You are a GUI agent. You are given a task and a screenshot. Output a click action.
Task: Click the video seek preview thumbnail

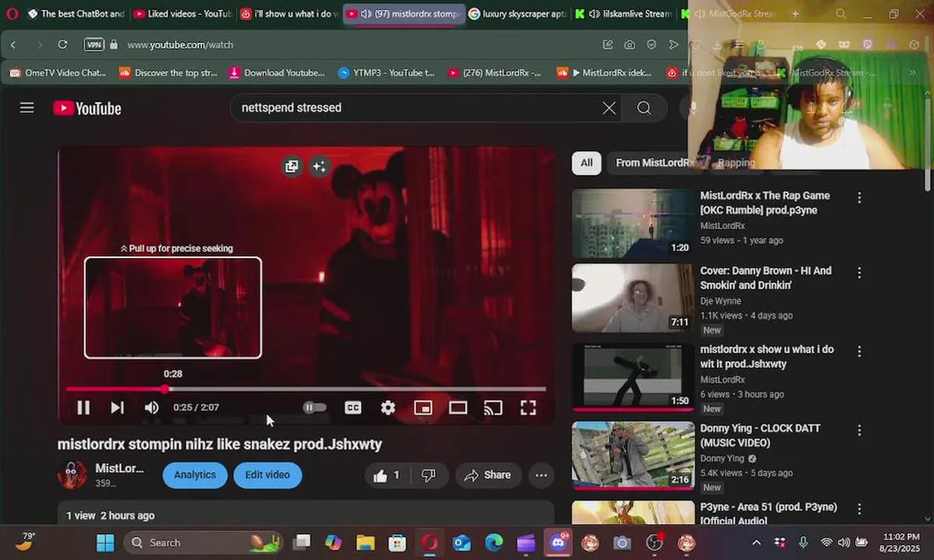(x=173, y=308)
